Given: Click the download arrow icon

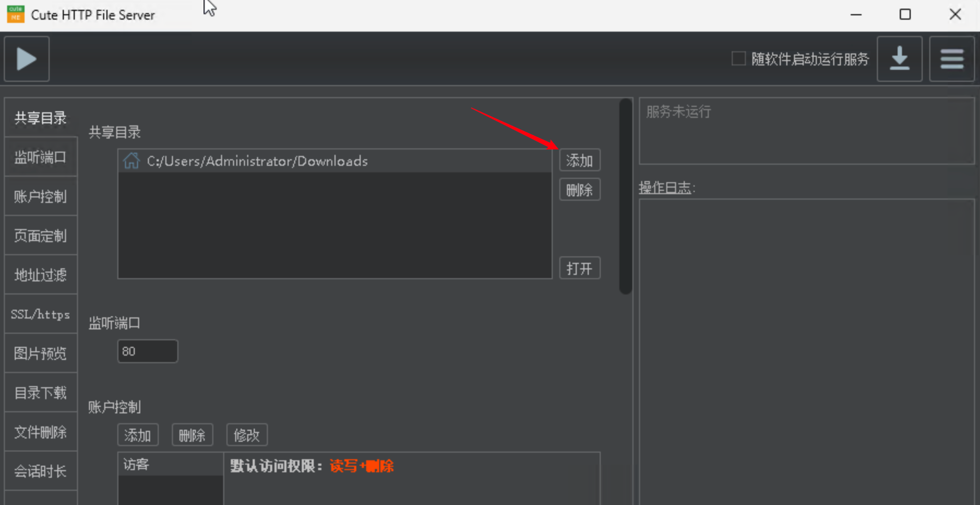Looking at the screenshot, I should click(x=899, y=59).
